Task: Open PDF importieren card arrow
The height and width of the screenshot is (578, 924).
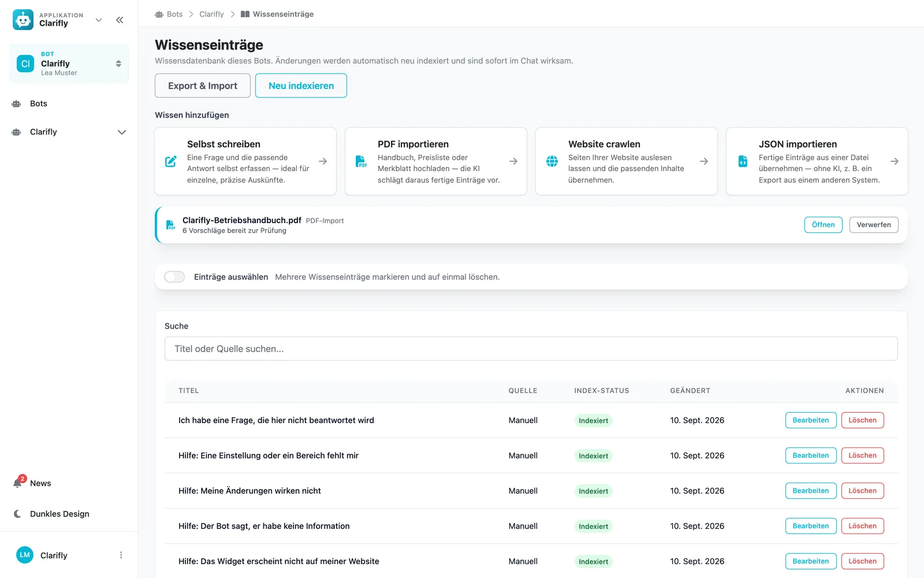Action: pos(513,161)
